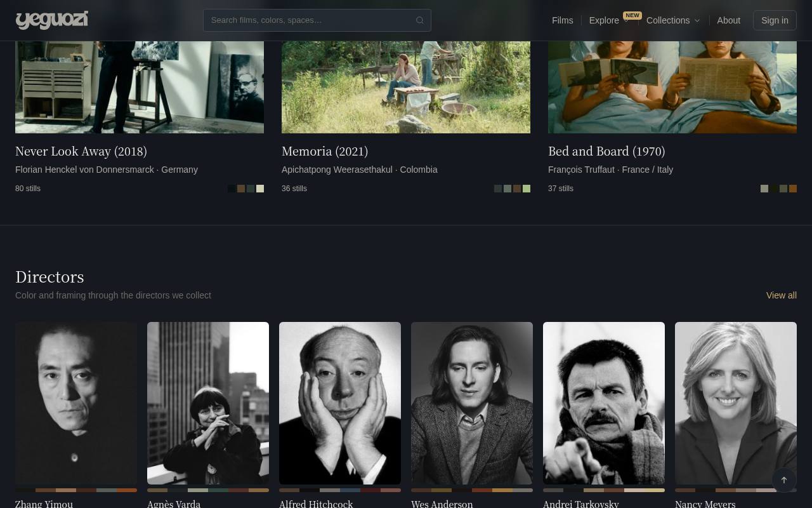The image size is (812, 508).
Task: Open the Films nav item
Action: 563,20
